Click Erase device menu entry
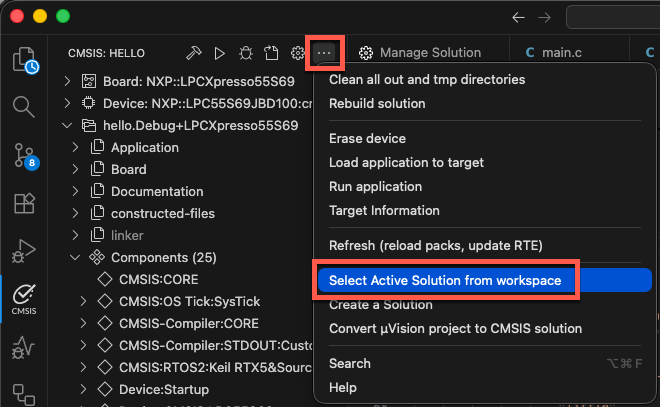Screen dimensions: 660x407 [x=367, y=138]
